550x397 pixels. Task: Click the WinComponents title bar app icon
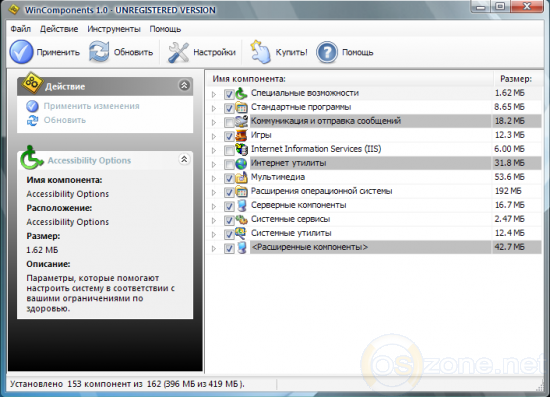click(x=14, y=9)
